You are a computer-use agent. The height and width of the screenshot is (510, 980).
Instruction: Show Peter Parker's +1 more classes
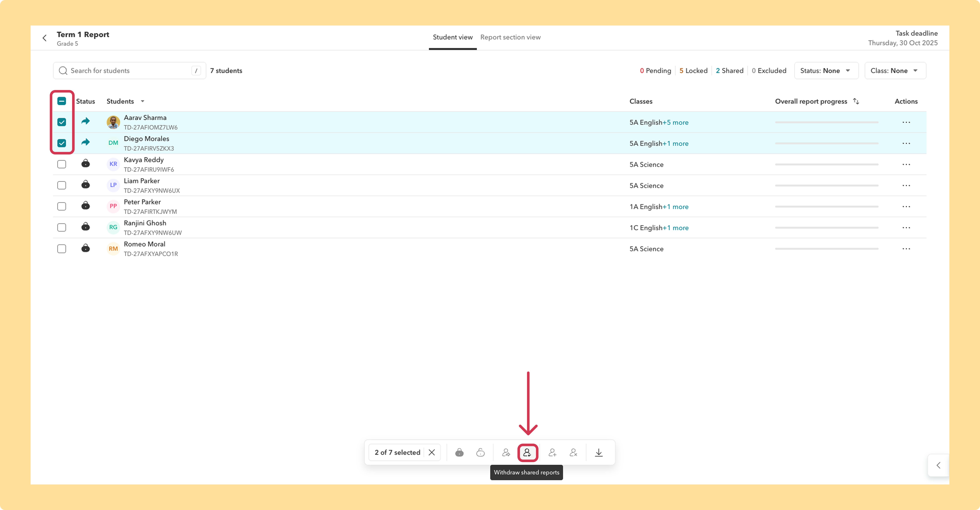(x=676, y=207)
